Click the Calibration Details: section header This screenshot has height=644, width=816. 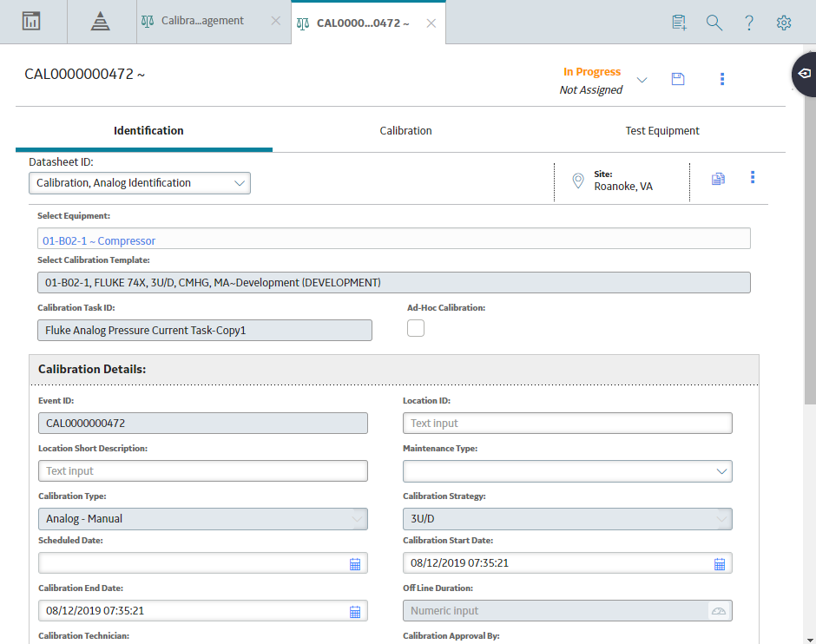click(x=92, y=370)
